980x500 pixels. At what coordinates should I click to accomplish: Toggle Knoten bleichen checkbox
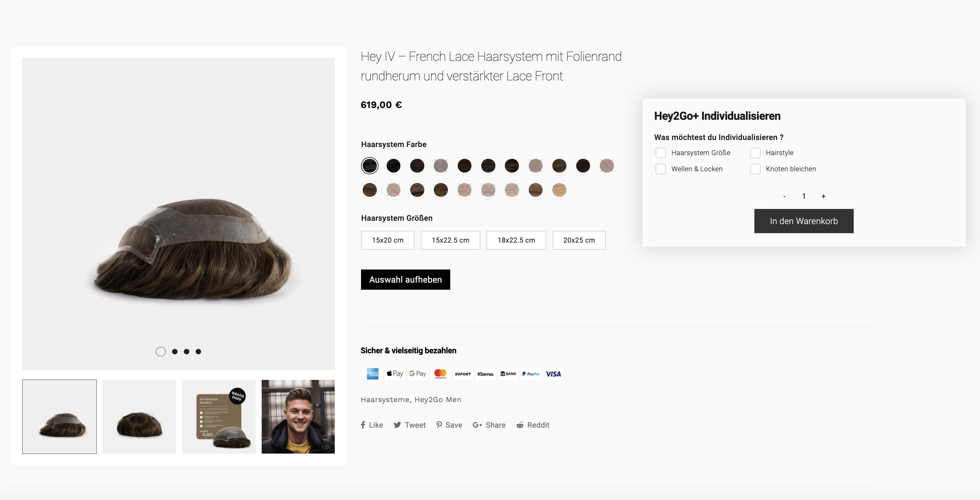pos(755,169)
